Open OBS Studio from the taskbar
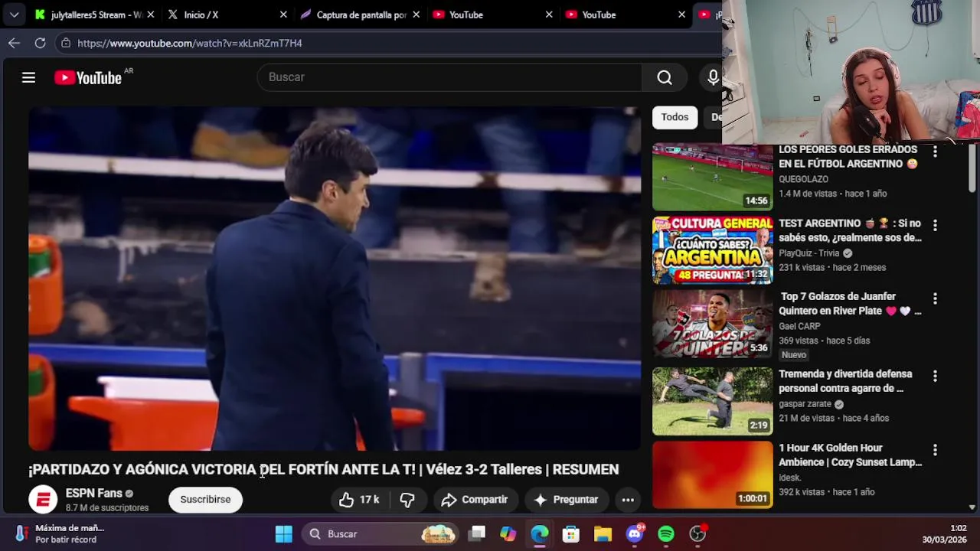Image resolution: width=980 pixels, height=551 pixels. [x=697, y=533]
